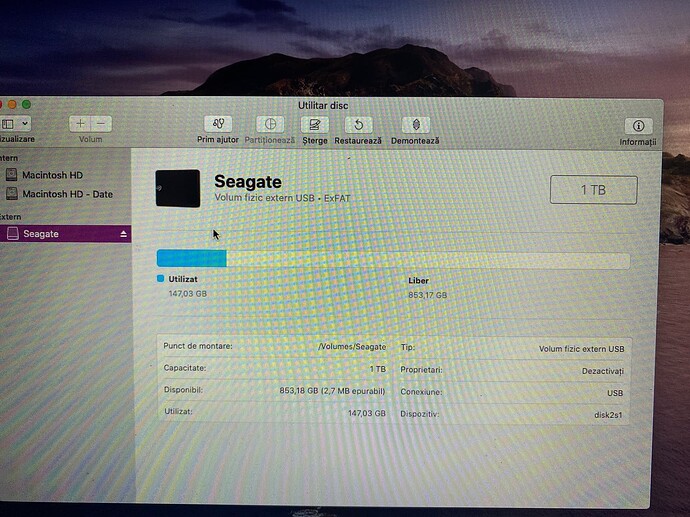Eject the Seagate drive in sidebar
This screenshot has height=517, width=690.
124,234
